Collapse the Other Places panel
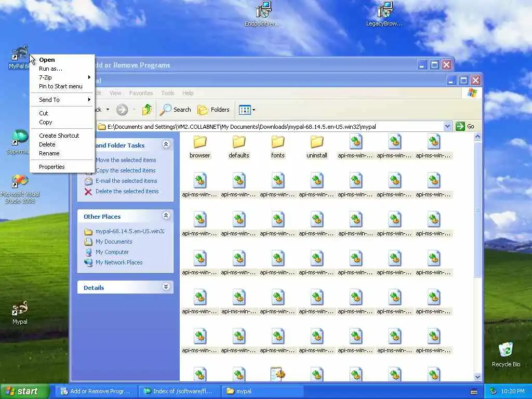This screenshot has width=532, height=399. 166,216
